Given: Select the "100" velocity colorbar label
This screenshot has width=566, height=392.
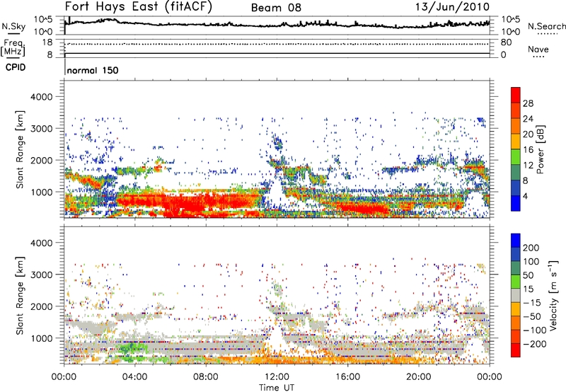Looking at the screenshot, I should 531,262.
